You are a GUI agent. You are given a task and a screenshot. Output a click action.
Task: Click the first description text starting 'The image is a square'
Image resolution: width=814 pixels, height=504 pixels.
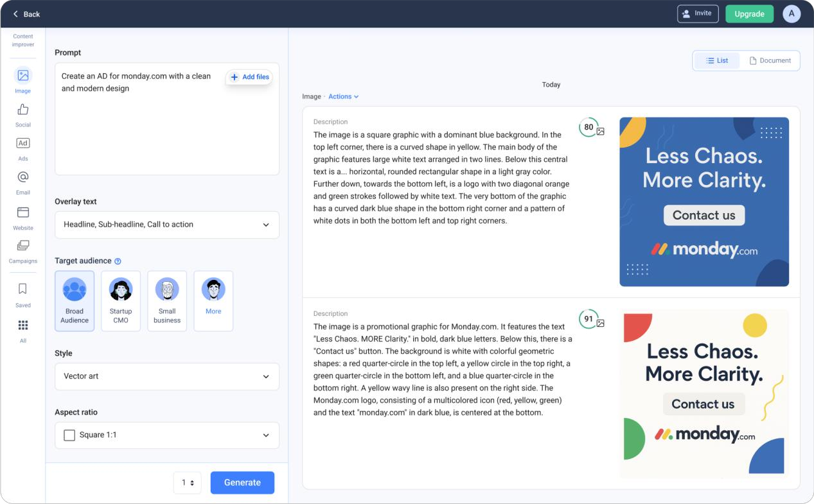(x=441, y=178)
